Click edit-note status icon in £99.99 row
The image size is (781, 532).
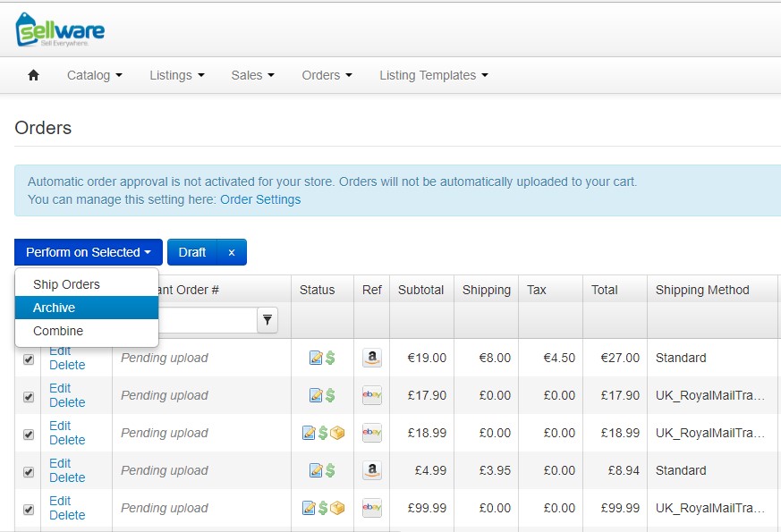309,508
